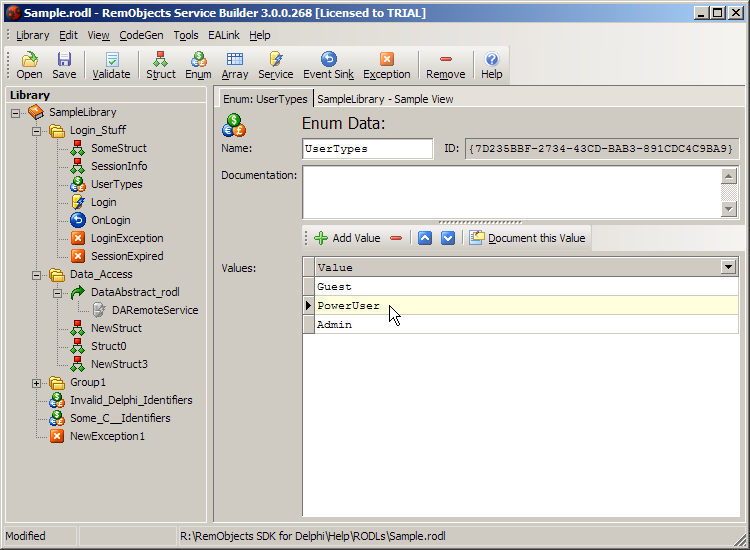Open the EALink menu
Screen dimensions: 750x550
click(x=224, y=35)
